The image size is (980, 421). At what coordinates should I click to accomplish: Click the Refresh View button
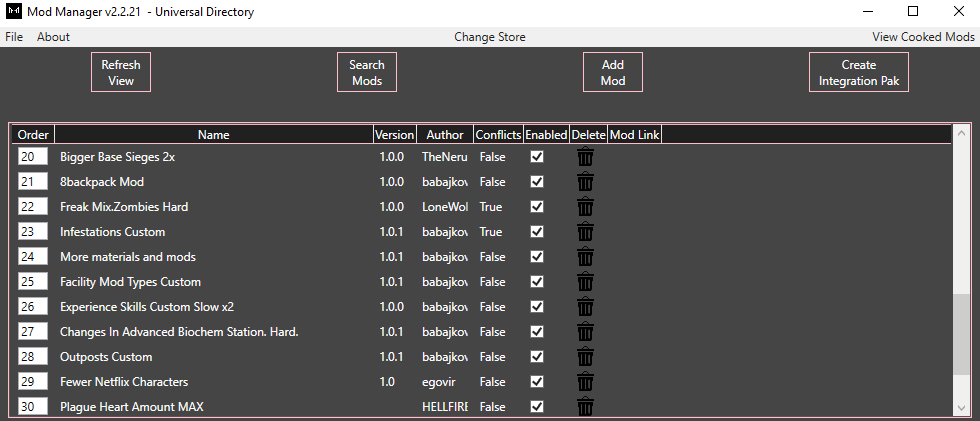point(121,72)
